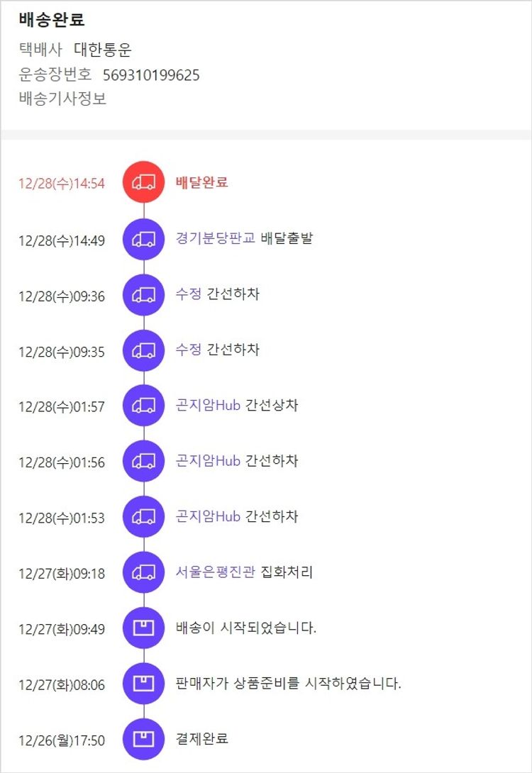Viewport: 532px width, 773px height.
Task: Select tracking number 569310199625
Action: (151, 75)
